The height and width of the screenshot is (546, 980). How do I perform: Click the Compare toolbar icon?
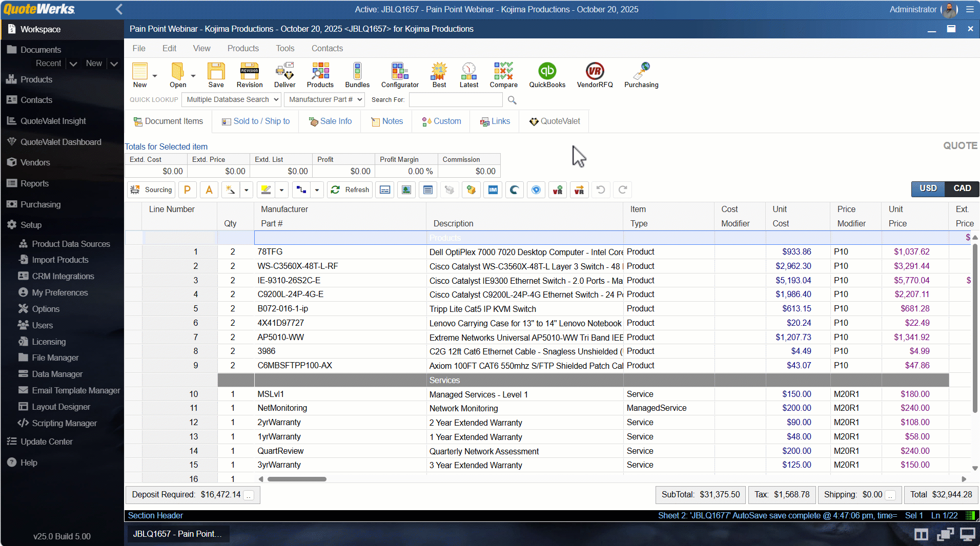503,75
